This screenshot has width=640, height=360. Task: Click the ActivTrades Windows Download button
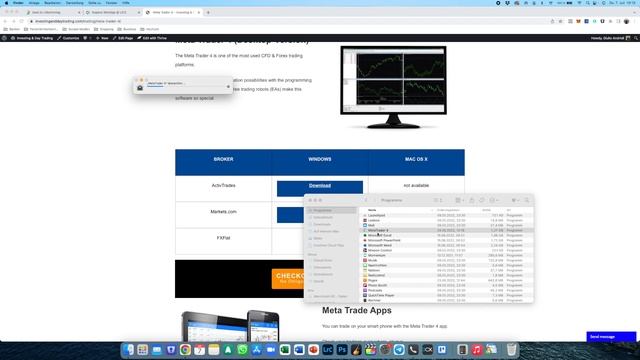(320, 188)
